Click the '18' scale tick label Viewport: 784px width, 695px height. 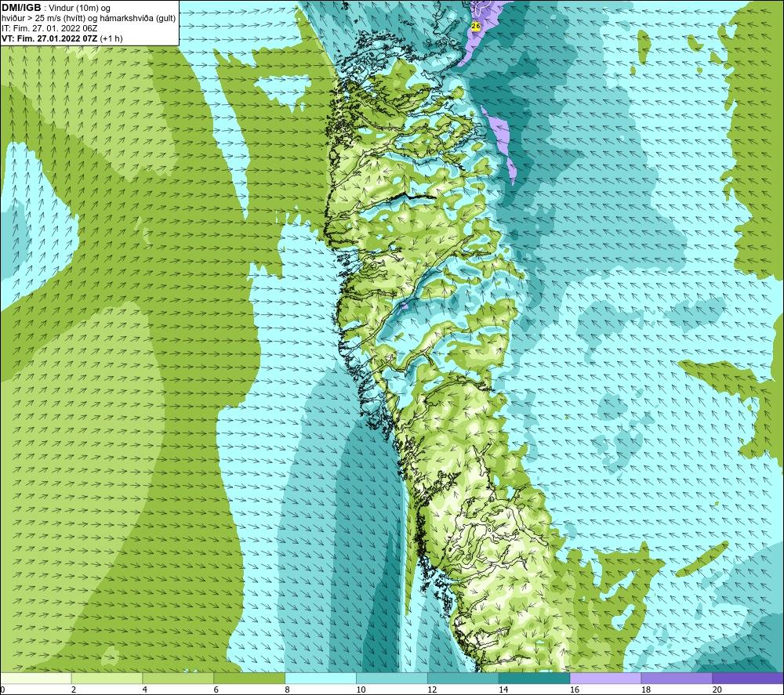tap(645, 690)
